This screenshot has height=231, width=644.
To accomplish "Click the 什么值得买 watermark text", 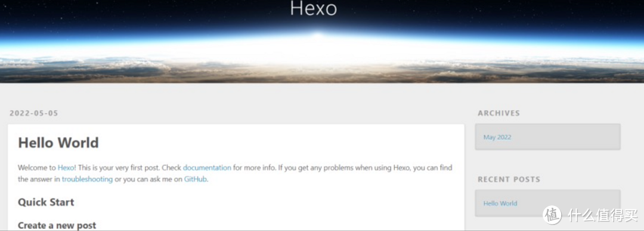I will pyautogui.click(x=603, y=214).
